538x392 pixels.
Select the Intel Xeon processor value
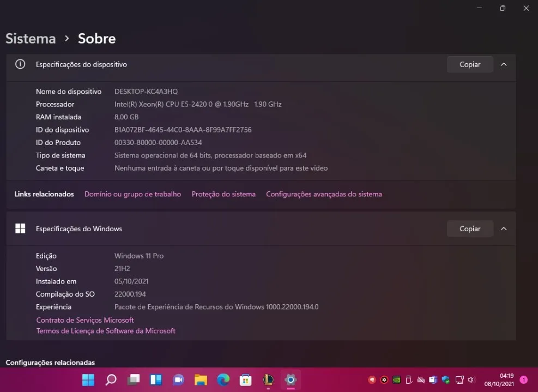198,104
